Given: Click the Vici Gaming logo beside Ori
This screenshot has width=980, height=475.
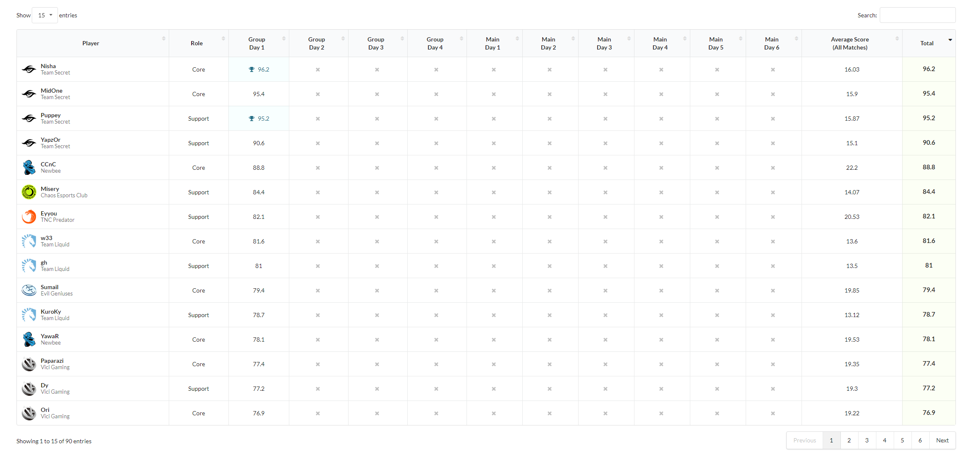Looking at the screenshot, I should [x=29, y=413].
